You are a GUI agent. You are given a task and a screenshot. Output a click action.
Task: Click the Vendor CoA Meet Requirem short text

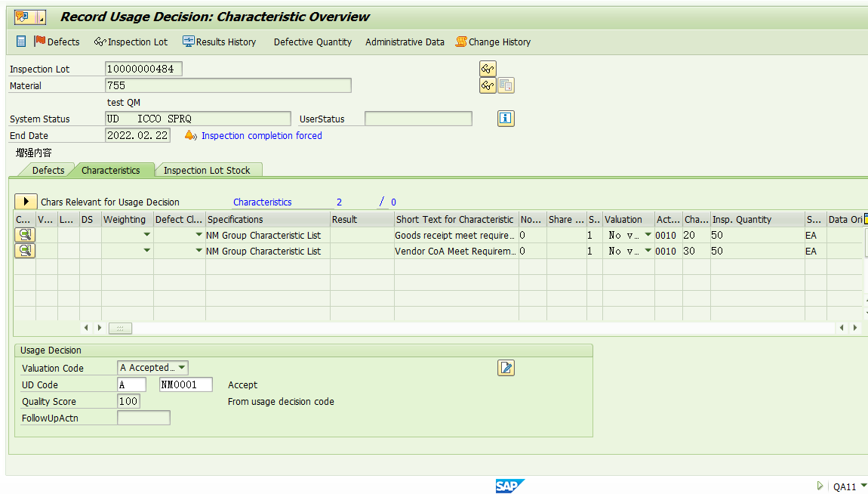click(455, 252)
